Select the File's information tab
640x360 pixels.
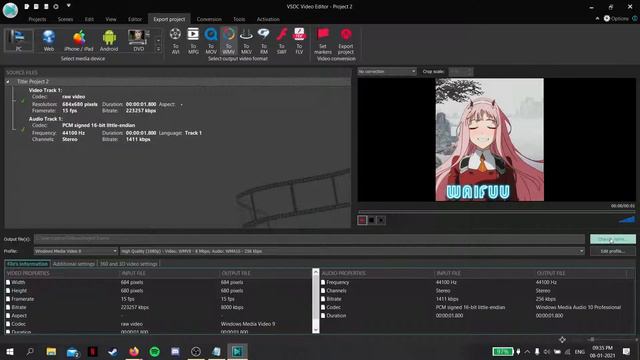tap(27, 264)
